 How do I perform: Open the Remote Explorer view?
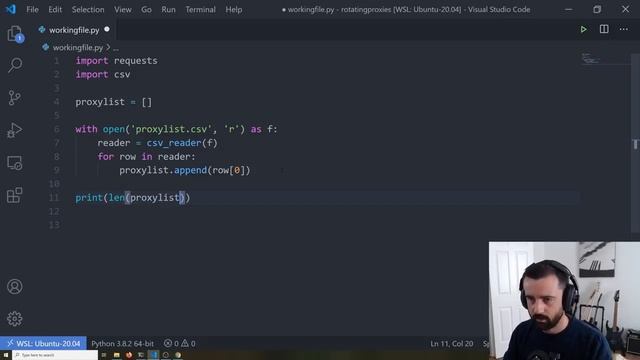(x=15, y=163)
